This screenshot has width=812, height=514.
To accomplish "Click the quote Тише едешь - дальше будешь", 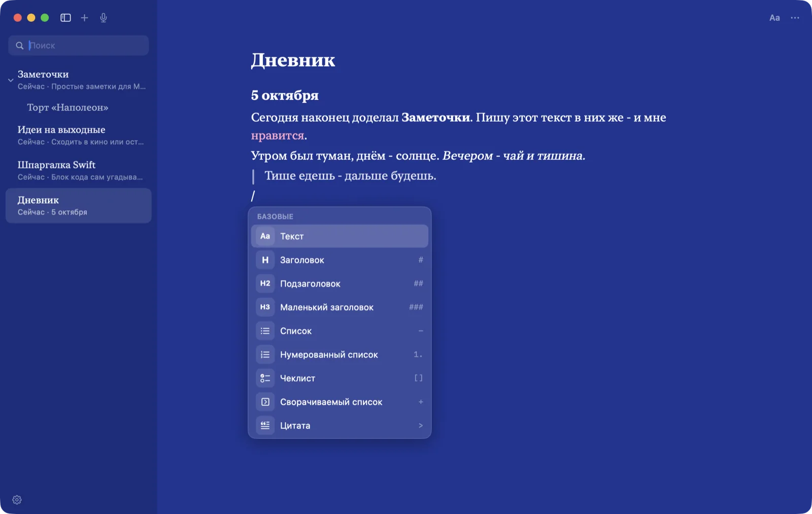I will point(350,176).
